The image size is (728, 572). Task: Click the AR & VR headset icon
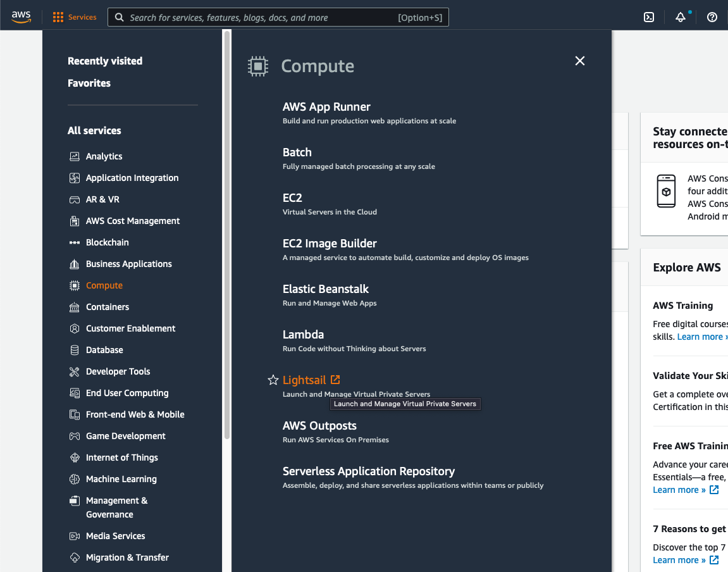point(74,200)
